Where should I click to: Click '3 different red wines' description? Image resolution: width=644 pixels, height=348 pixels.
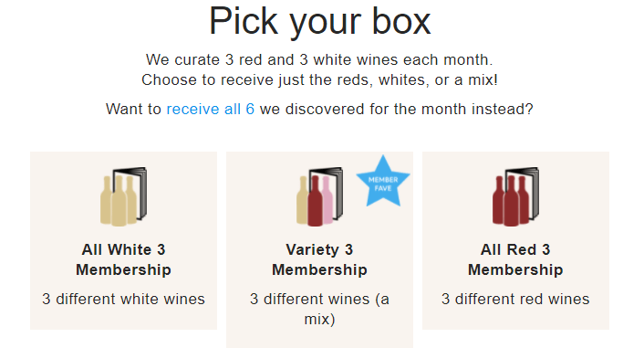click(515, 299)
